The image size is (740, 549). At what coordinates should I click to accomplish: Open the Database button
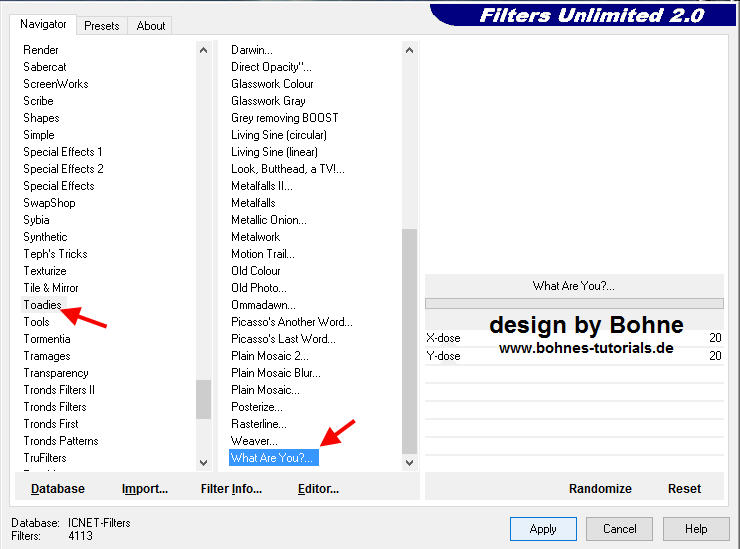tap(57, 489)
